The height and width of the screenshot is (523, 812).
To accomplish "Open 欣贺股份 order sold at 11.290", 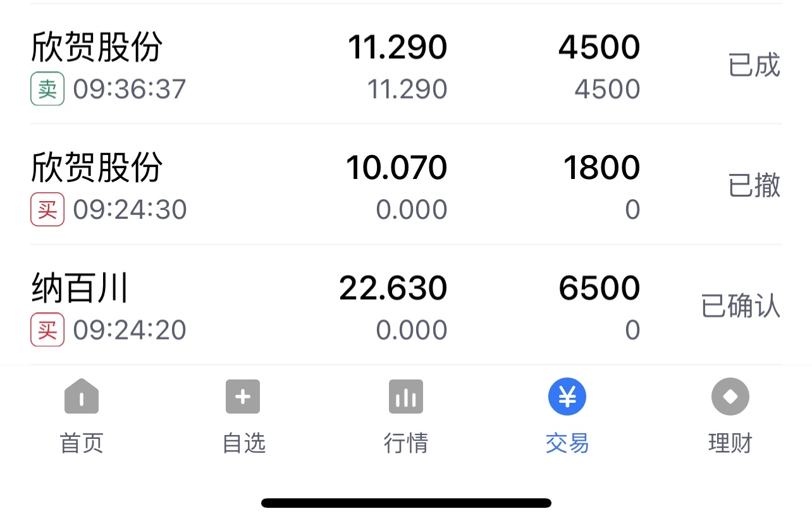I will [x=406, y=65].
